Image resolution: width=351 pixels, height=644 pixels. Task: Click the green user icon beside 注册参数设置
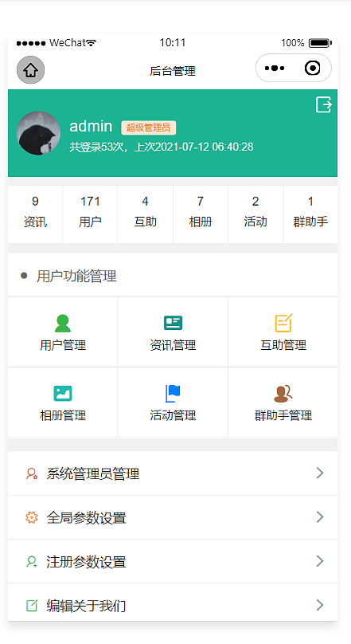coord(32,561)
